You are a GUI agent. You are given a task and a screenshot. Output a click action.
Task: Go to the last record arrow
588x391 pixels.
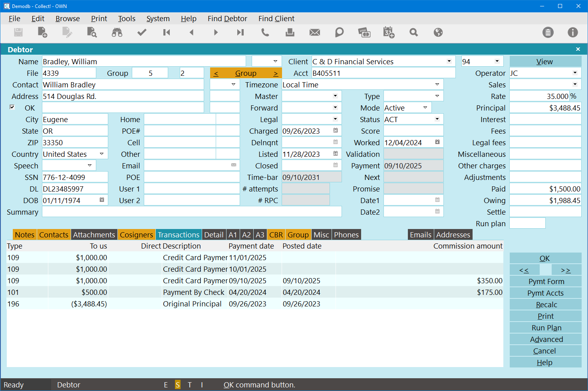(240, 33)
